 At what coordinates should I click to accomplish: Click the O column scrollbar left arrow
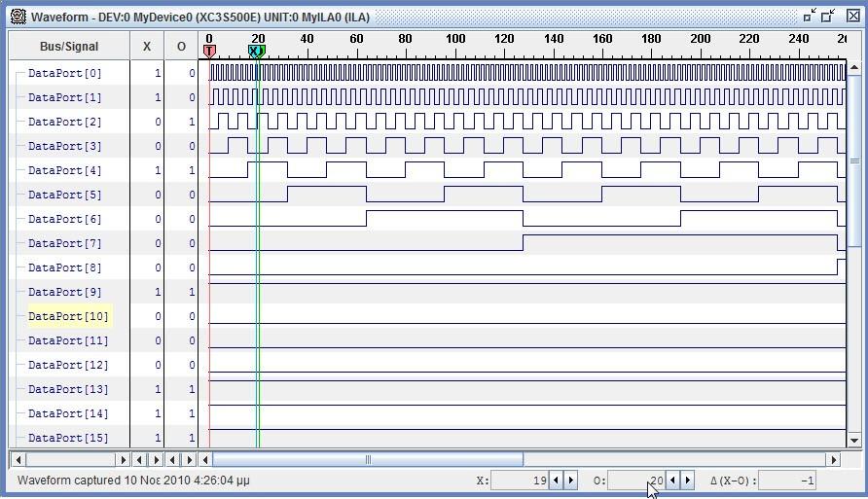[x=172, y=460]
